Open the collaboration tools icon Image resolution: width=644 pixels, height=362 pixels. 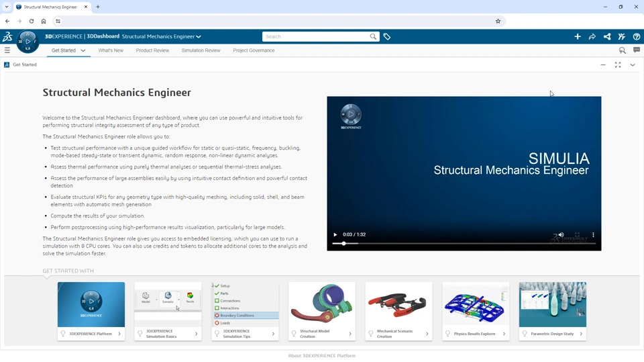point(622,37)
